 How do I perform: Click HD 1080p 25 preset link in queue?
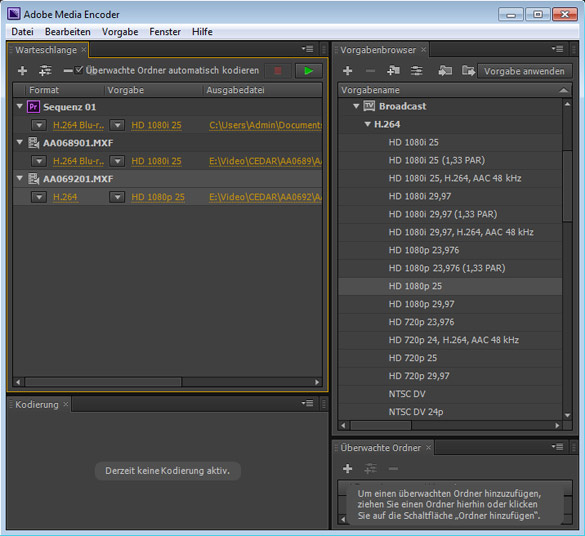(x=158, y=197)
